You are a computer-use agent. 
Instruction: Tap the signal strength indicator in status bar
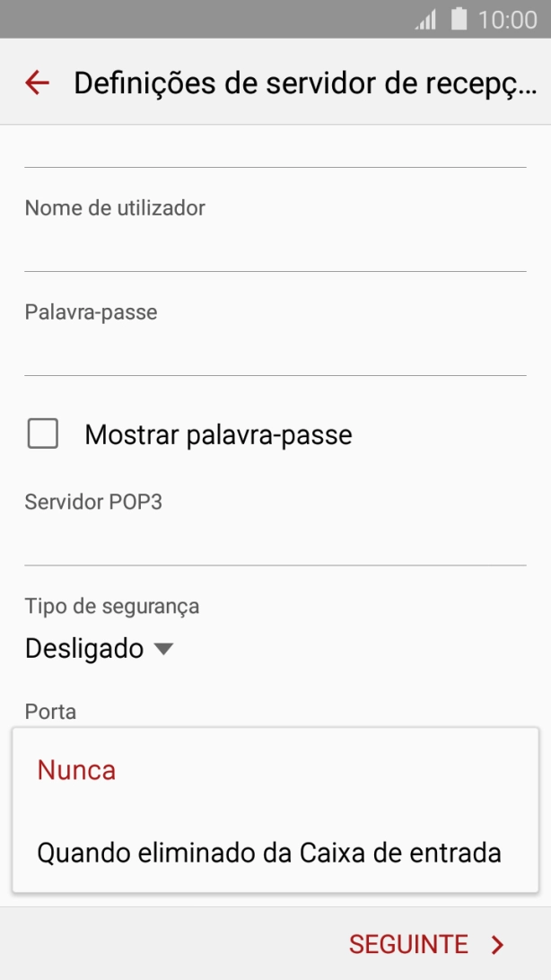pos(427,18)
